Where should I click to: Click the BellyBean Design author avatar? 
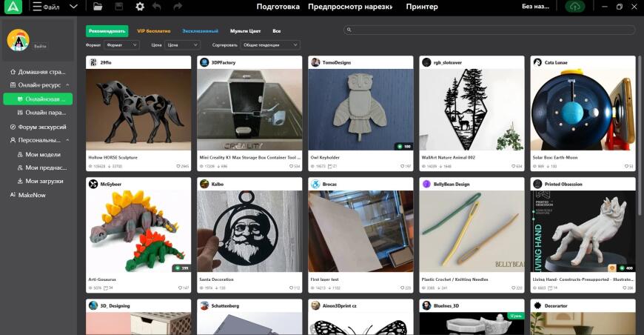coord(426,184)
